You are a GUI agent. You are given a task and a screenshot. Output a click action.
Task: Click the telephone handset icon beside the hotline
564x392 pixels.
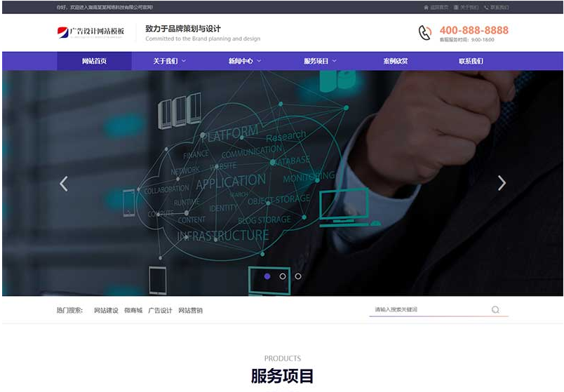click(425, 33)
